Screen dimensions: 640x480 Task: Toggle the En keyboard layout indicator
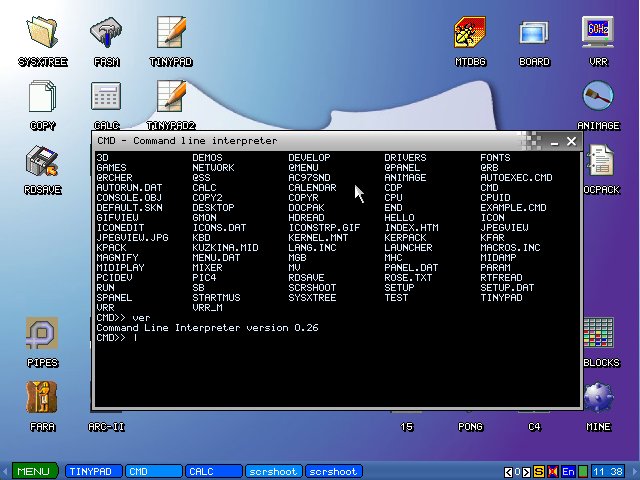click(x=568, y=471)
